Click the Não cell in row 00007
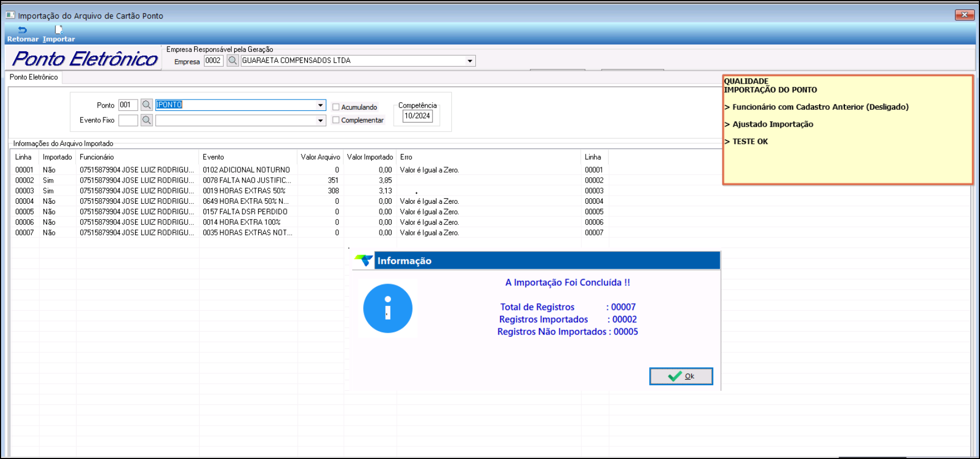 point(49,232)
